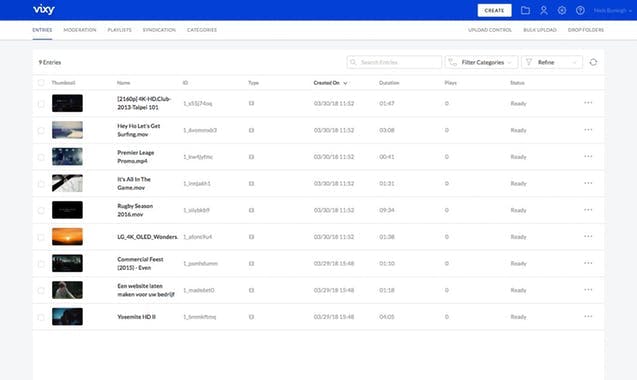The image size is (637, 380).
Task: Switch to the Playlists tab
Action: pyautogui.click(x=119, y=30)
